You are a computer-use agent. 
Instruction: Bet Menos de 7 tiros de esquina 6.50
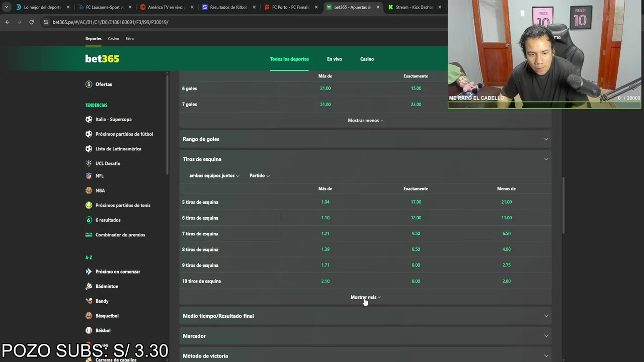click(507, 234)
